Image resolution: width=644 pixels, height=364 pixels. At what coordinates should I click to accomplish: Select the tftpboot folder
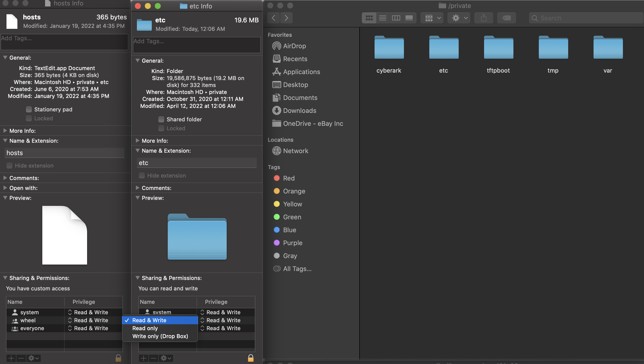[498, 54]
